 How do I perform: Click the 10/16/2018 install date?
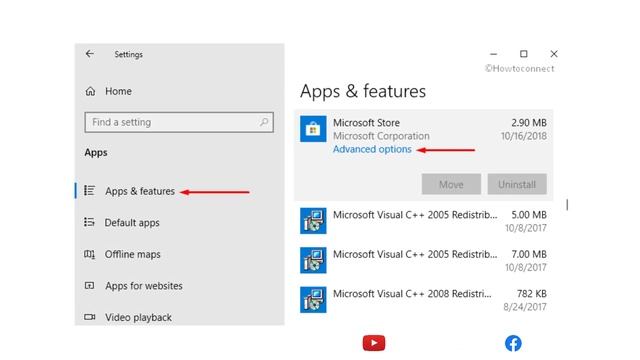click(x=524, y=136)
